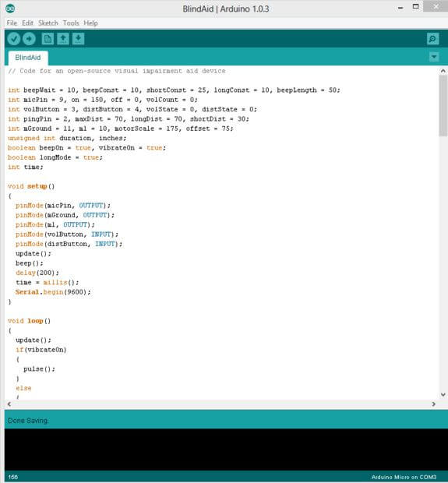Click the horizontal scrollbar left arrow
448x483 pixels.
click(9, 404)
